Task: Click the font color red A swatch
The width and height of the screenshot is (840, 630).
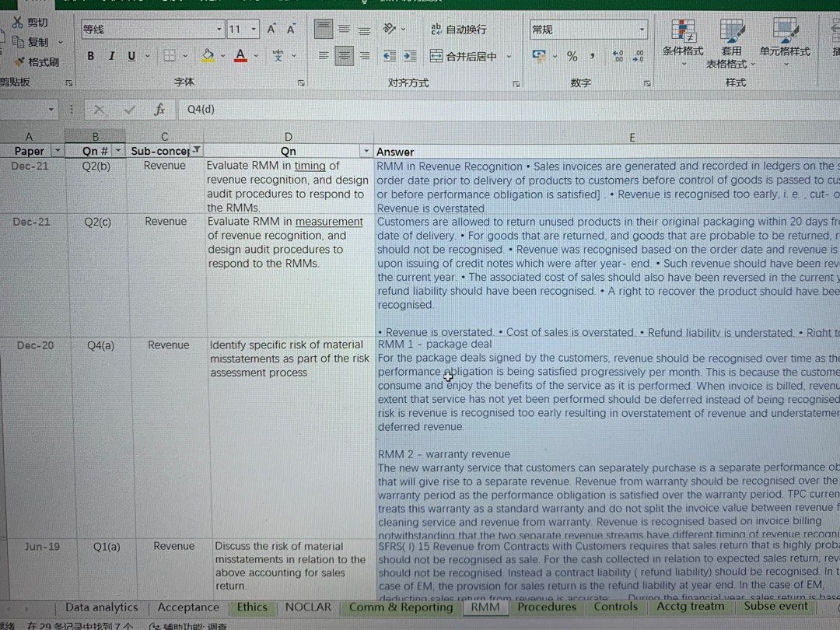Action: click(x=240, y=56)
